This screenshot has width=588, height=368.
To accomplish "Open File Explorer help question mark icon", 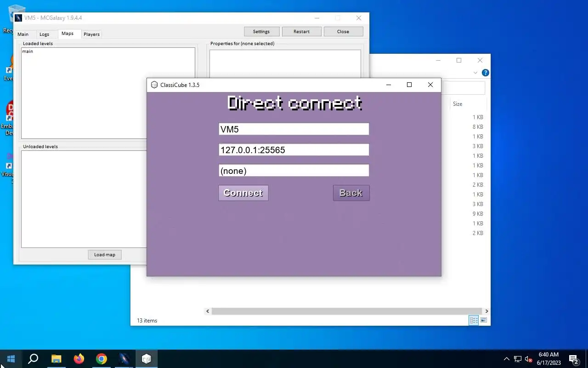I will pyautogui.click(x=486, y=73).
